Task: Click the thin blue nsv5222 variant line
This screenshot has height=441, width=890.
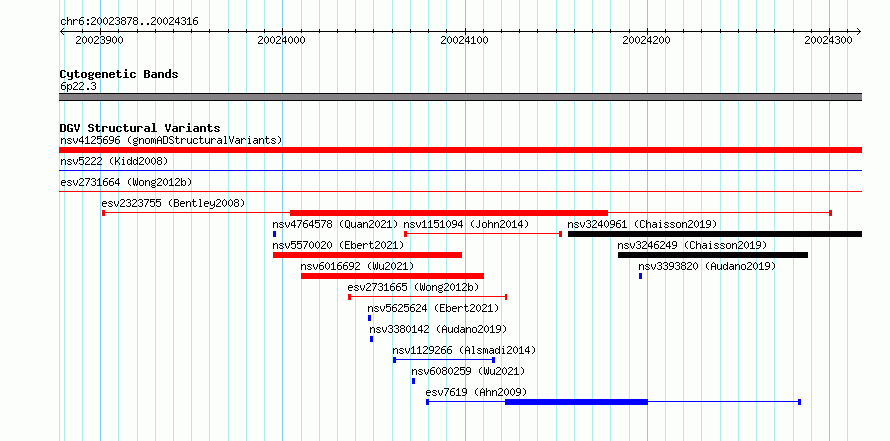Action: coord(460,170)
